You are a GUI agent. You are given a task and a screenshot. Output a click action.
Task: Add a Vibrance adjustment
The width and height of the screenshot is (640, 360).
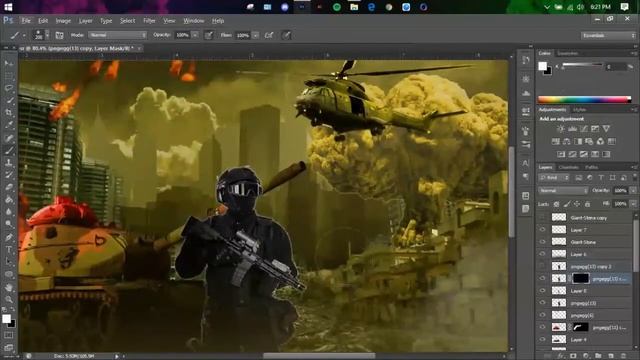[x=606, y=129]
